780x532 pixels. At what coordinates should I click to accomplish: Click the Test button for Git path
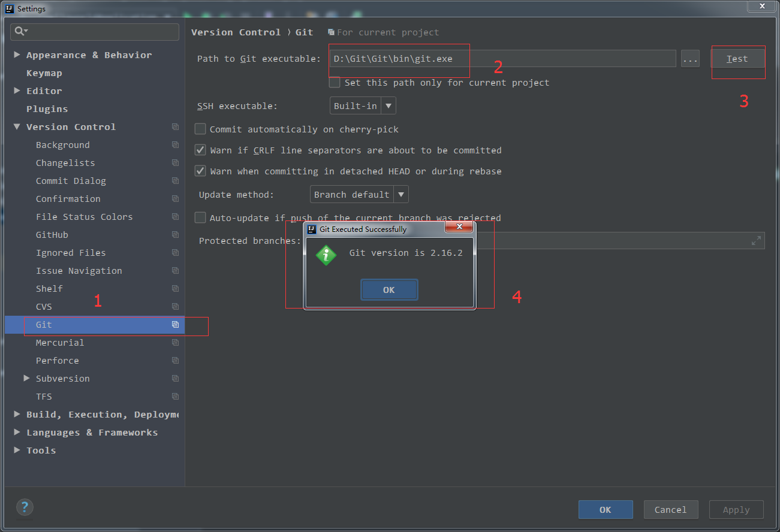click(737, 59)
